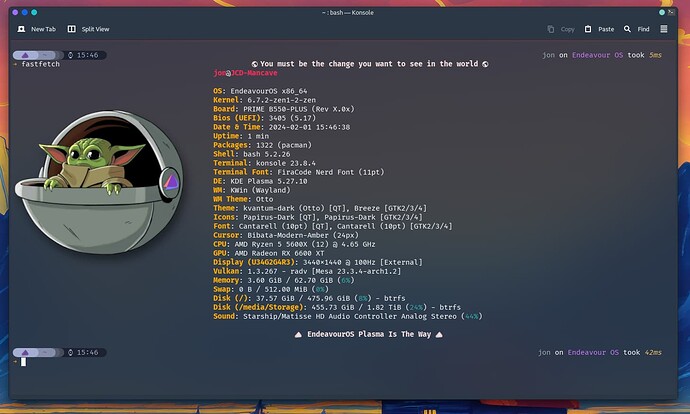Click the 'Date & Time' line
Image resolution: width=690 pixels, height=414 pixels.
click(282, 127)
